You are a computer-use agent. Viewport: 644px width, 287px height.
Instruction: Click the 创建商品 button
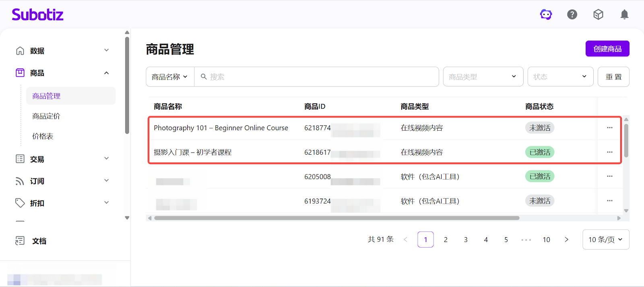607,49
